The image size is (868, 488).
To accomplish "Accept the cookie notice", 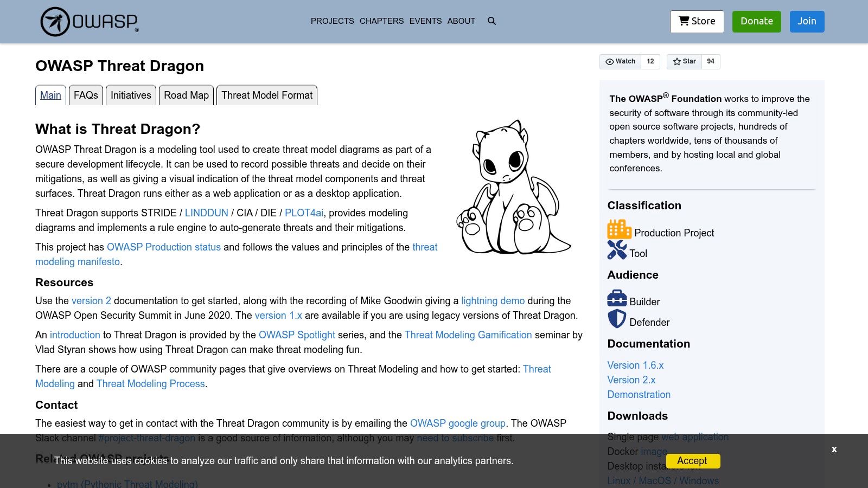I will tap(693, 461).
